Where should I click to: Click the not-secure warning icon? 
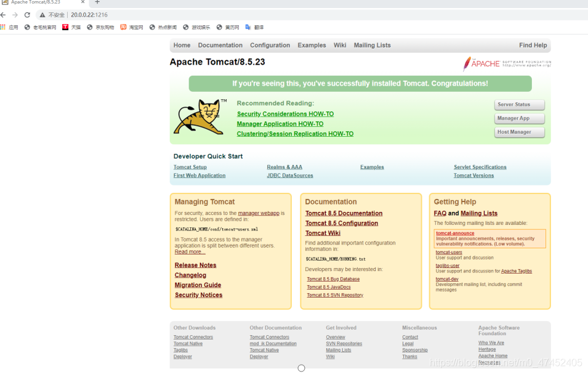click(x=42, y=15)
